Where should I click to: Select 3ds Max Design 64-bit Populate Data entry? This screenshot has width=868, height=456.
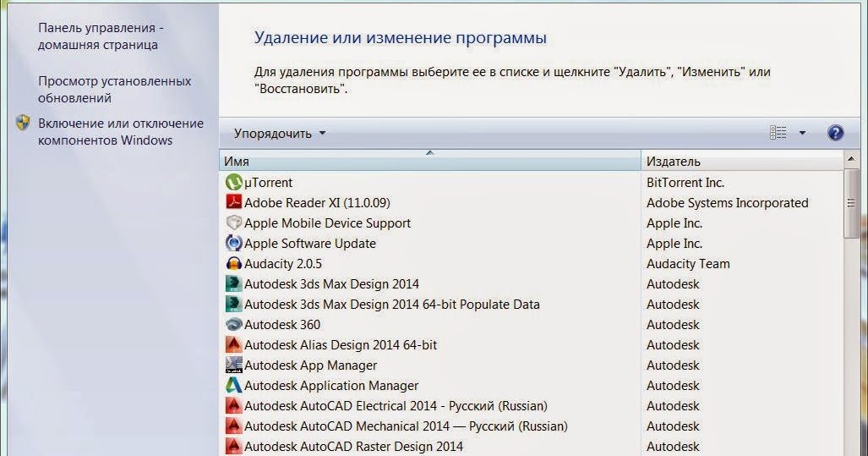(392, 305)
